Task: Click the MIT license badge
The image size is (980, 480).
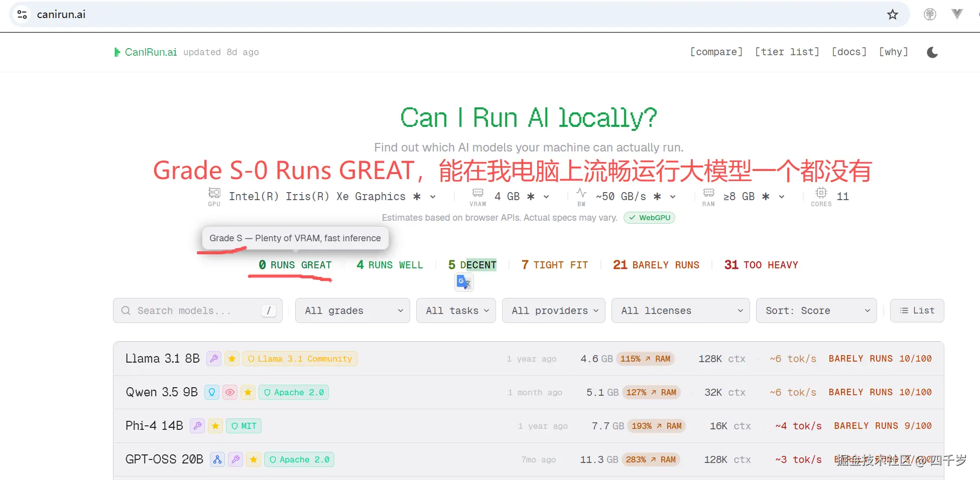Action: point(243,426)
